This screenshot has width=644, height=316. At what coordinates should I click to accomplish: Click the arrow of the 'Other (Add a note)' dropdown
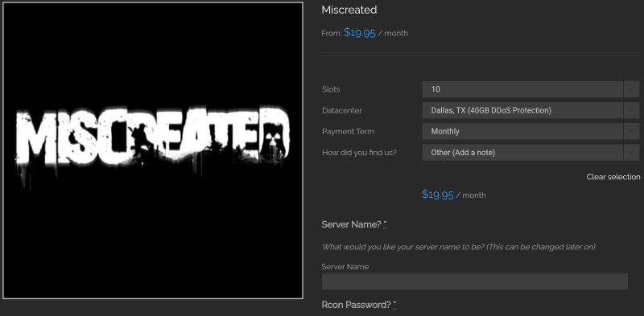631,153
